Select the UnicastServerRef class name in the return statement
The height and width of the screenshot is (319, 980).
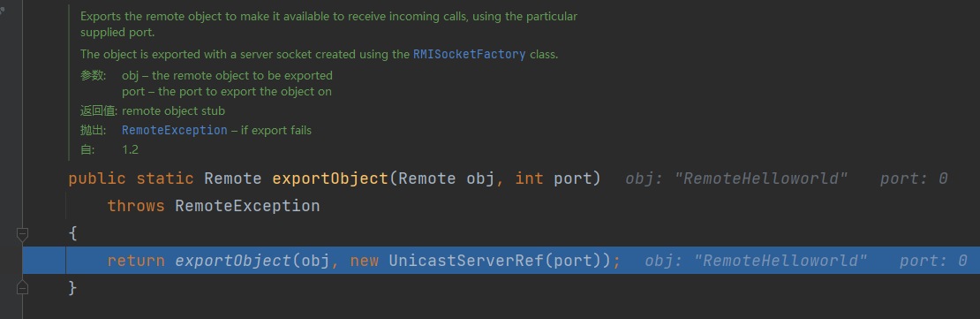click(x=466, y=260)
